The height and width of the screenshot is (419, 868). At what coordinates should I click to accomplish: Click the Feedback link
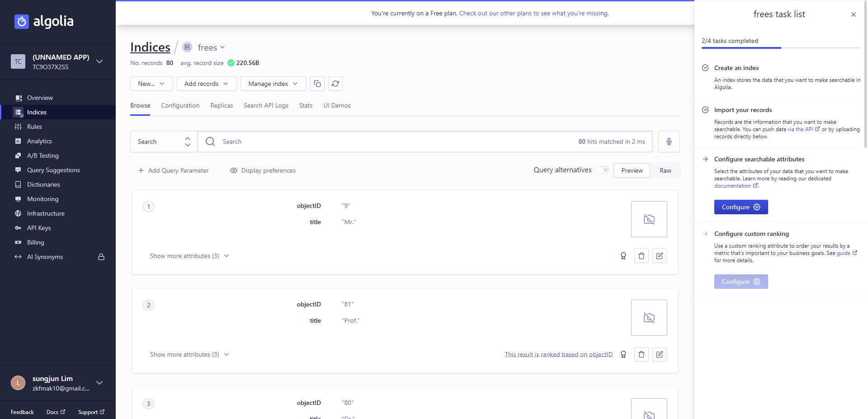point(22,412)
